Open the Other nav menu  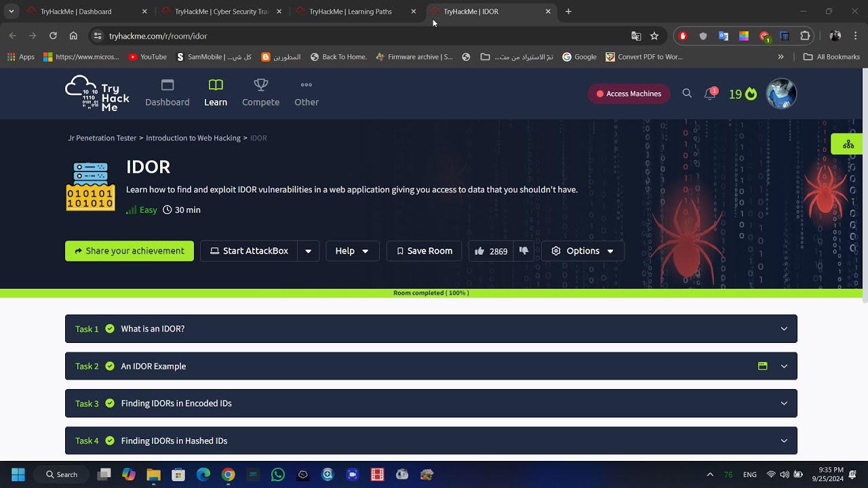coord(307,94)
